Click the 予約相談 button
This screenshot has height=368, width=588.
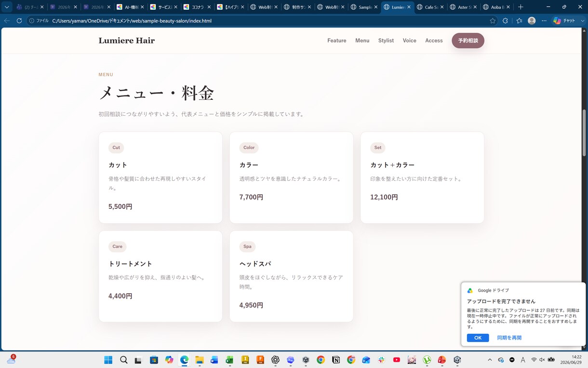(468, 41)
